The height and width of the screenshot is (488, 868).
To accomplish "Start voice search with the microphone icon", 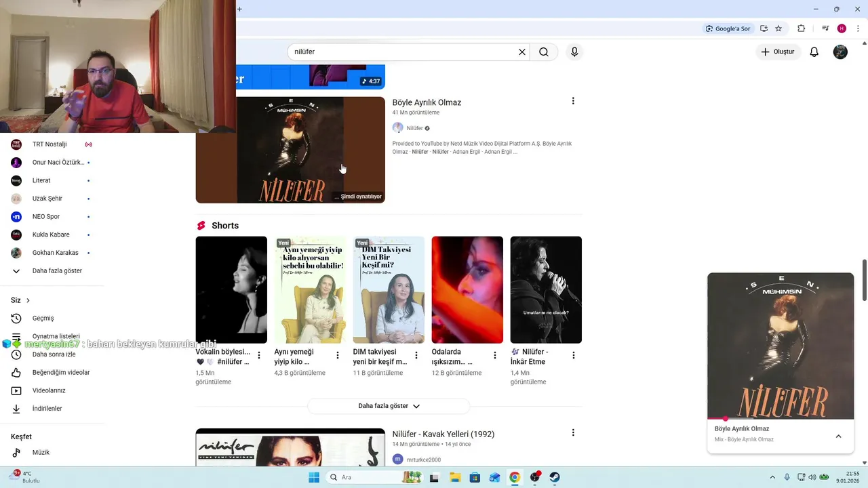I will pyautogui.click(x=574, y=52).
